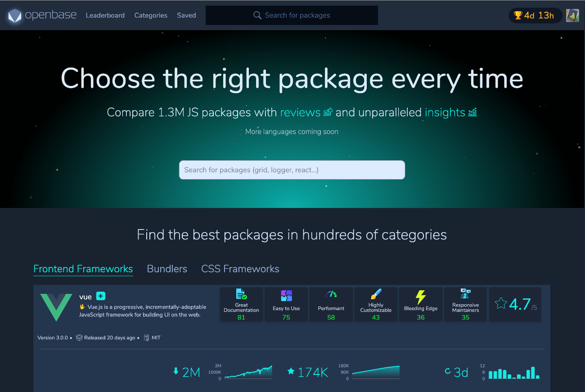Click the Highly Customizable paintbrush icon
The height and width of the screenshot is (392, 585).
376,294
